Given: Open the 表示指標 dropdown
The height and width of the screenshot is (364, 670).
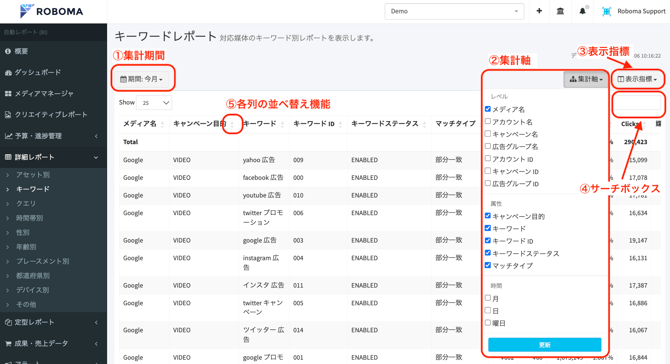Looking at the screenshot, I should [x=637, y=79].
